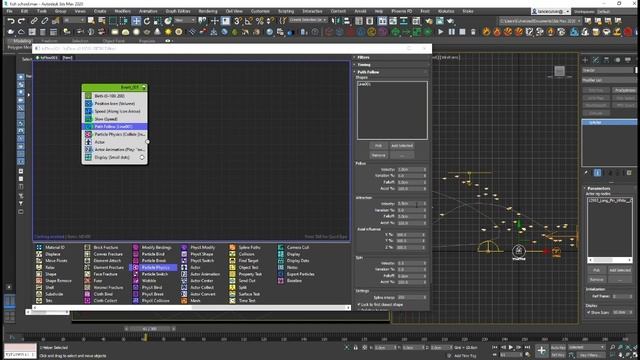Toggle the Display operator output circle
This screenshot has width=640, height=360.
point(142,158)
